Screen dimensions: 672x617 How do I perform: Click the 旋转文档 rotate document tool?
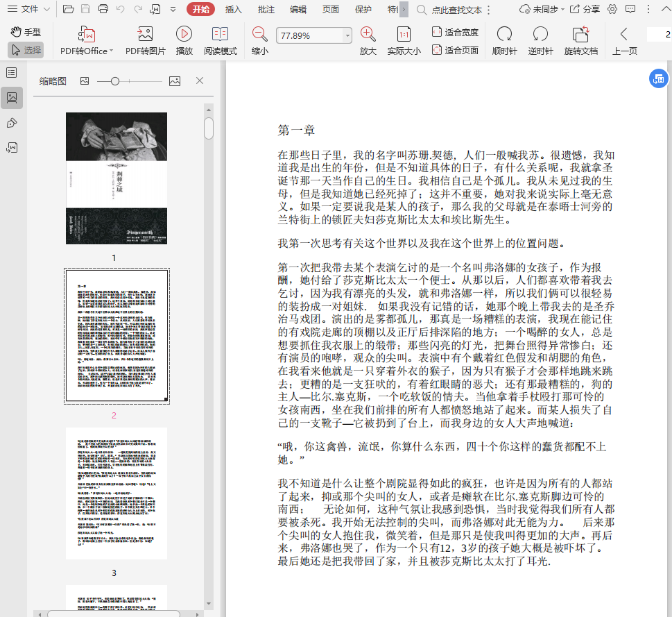click(x=580, y=41)
